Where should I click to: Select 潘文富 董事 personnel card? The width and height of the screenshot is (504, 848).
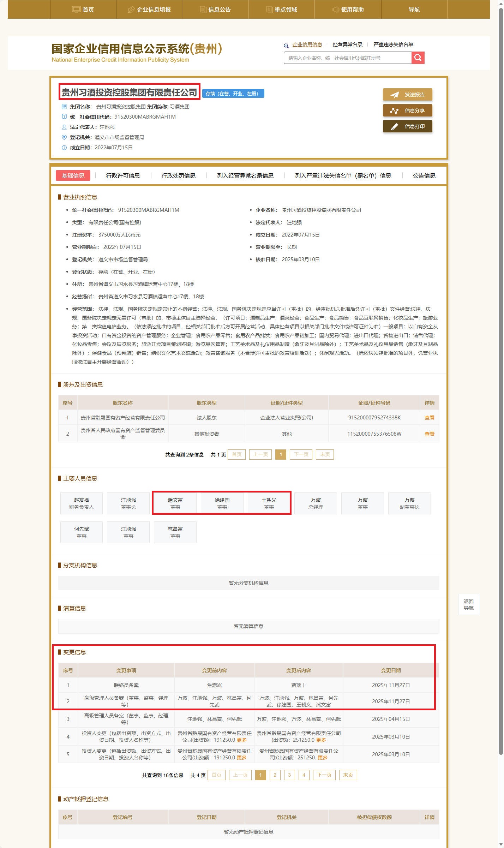tap(175, 503)
